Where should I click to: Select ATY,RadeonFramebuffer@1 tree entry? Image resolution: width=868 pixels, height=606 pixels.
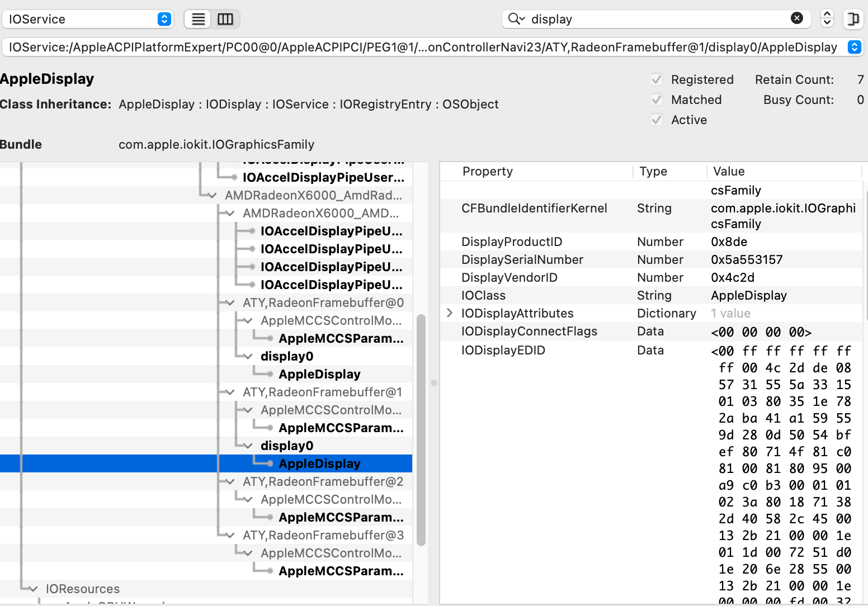(x=323, y=392)
